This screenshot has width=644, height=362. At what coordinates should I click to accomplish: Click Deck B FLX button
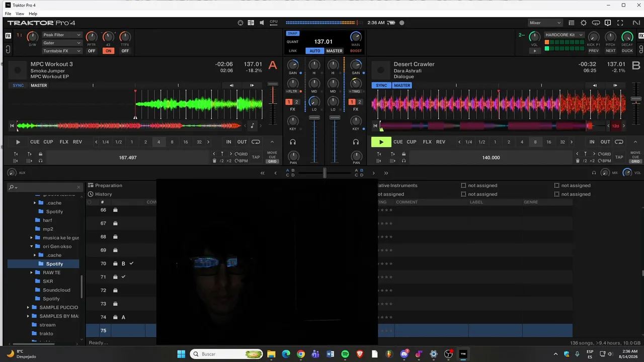coord(427,142)
